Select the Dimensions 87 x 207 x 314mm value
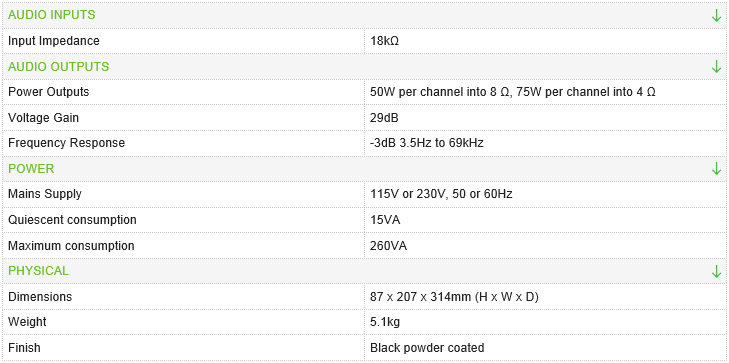The height and width of the screenshot is (363, 729). pos(454,297)
